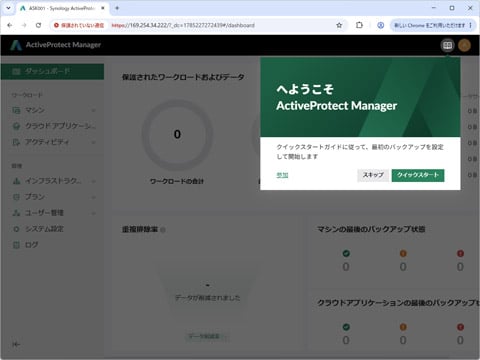Collapse the sidebar with bottom arrow icon
This screenshot has width=480, height=360.
[x=16, y=344]
